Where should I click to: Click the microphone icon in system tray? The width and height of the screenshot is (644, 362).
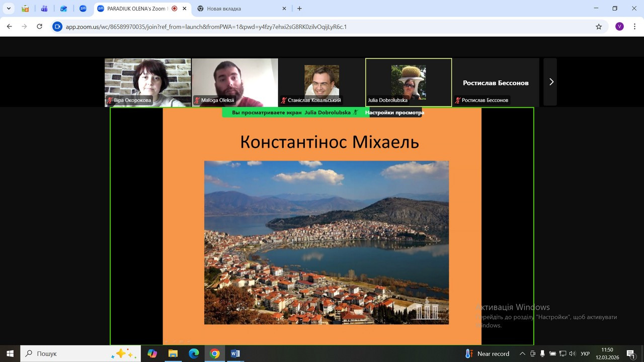(x=542, y=353)
